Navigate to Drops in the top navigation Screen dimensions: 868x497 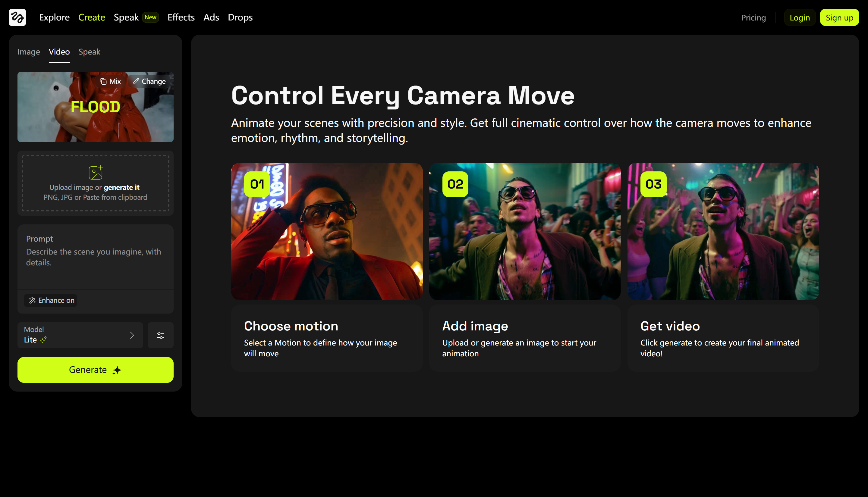[x=240, y=17]
